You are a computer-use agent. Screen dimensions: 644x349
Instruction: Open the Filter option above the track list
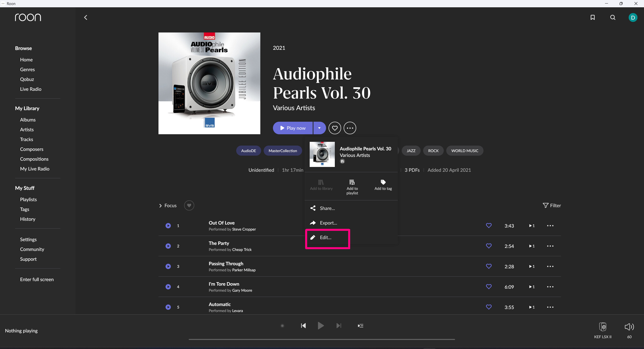tap(552, 205)
